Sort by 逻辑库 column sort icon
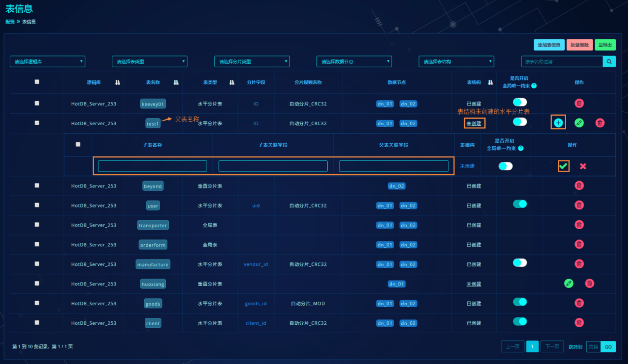This screenshot has width=628, height=364. (118, 82)
